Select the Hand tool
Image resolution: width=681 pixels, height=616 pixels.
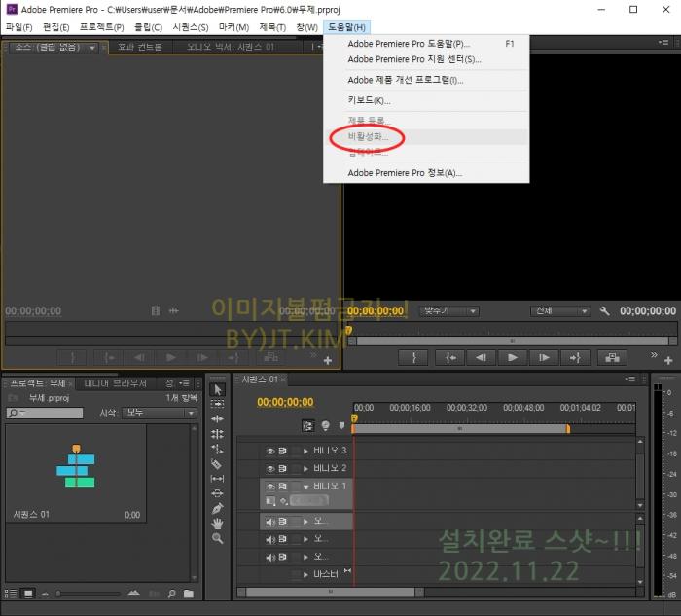coord(217,523)
